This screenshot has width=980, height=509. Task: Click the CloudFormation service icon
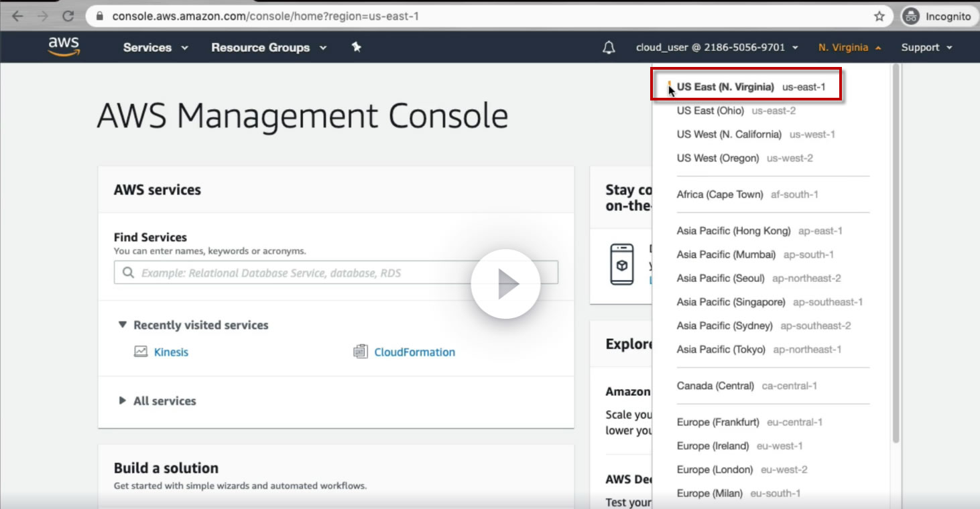tap(361, 352)
